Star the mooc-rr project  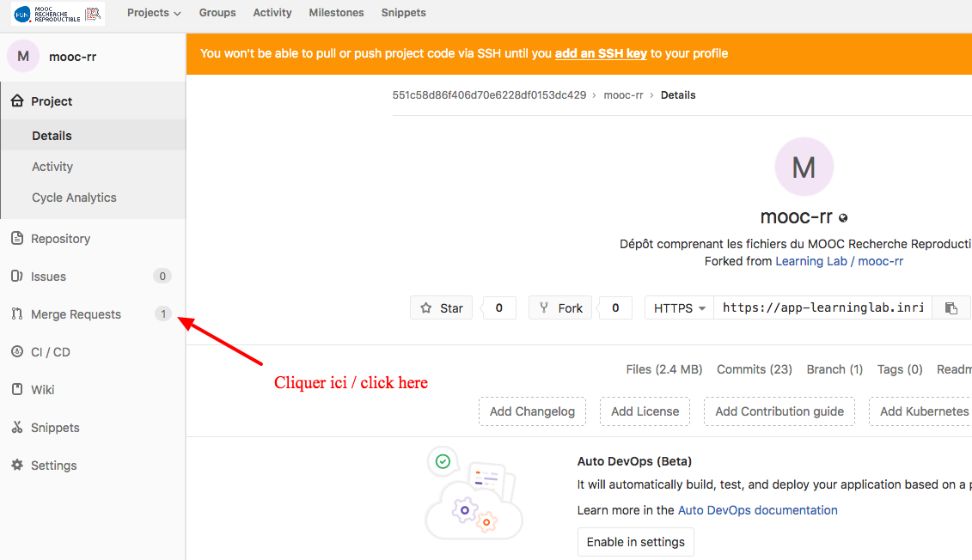(442, 308)
